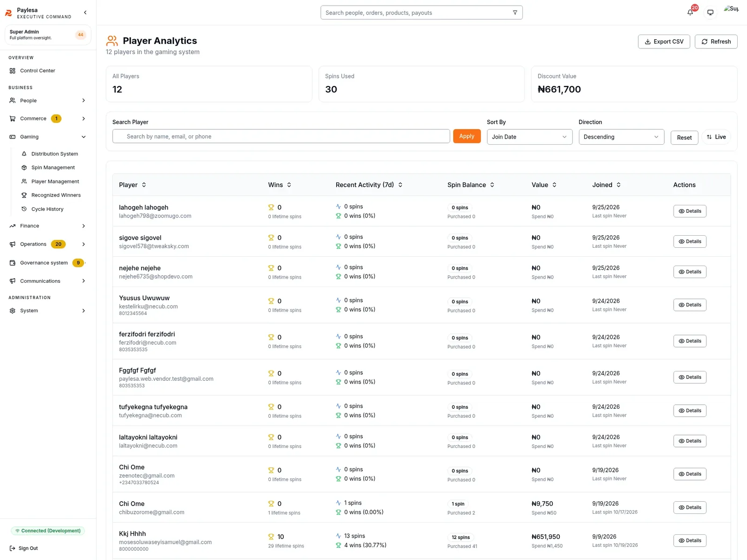Expand the People menu section
Viewport: 747px width, 560px height.
pyautogui.click(x=48, y=101)
